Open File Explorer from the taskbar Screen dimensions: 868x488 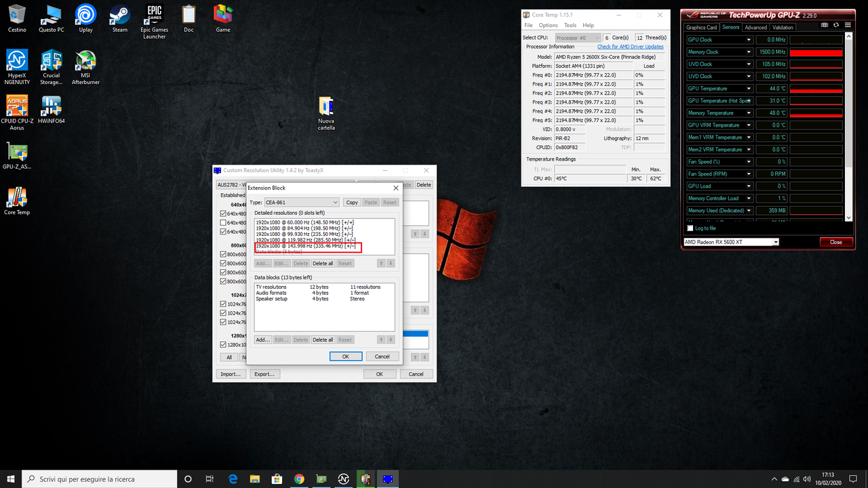(x=254, y=479)
